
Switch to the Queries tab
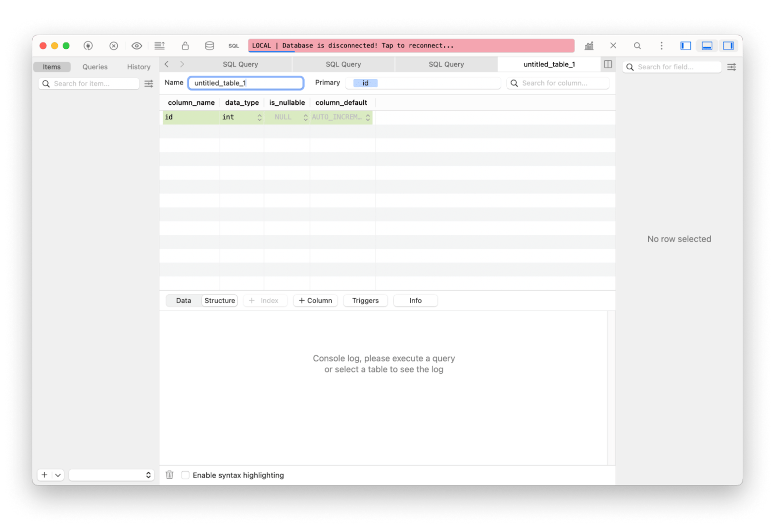(x=95, y=67)
